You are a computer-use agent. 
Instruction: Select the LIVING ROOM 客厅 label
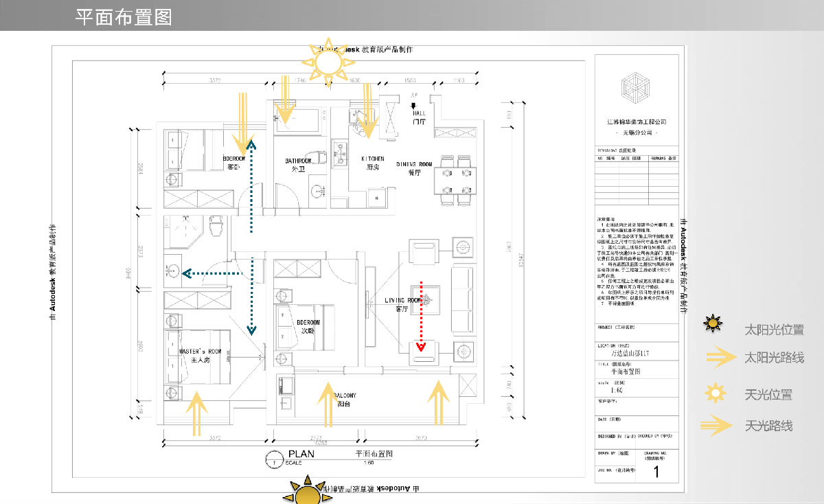pyautogui.click(x=402, y=304)
